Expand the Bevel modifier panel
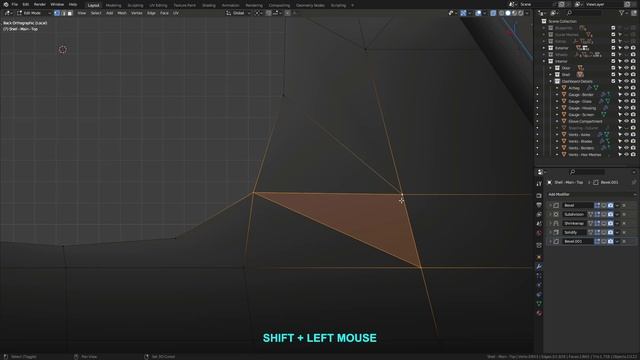This screenshot has height=360, width=640. 550,205
